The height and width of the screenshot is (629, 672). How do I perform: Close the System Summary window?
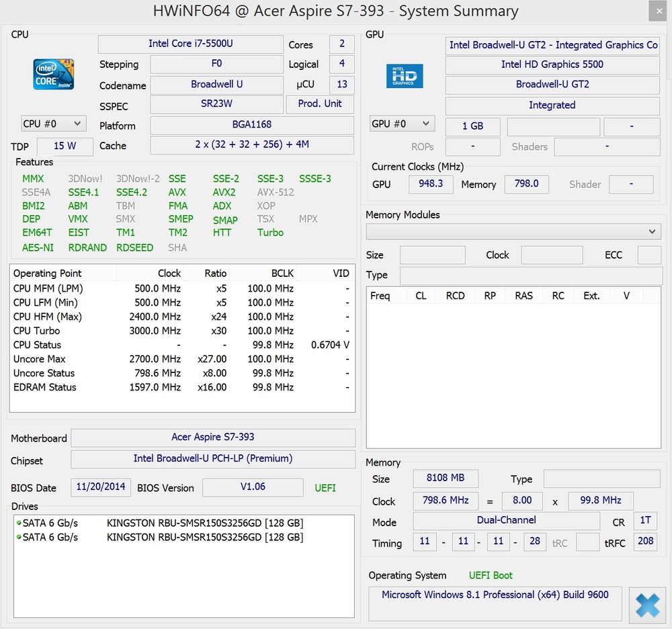[x=659, y=11]
